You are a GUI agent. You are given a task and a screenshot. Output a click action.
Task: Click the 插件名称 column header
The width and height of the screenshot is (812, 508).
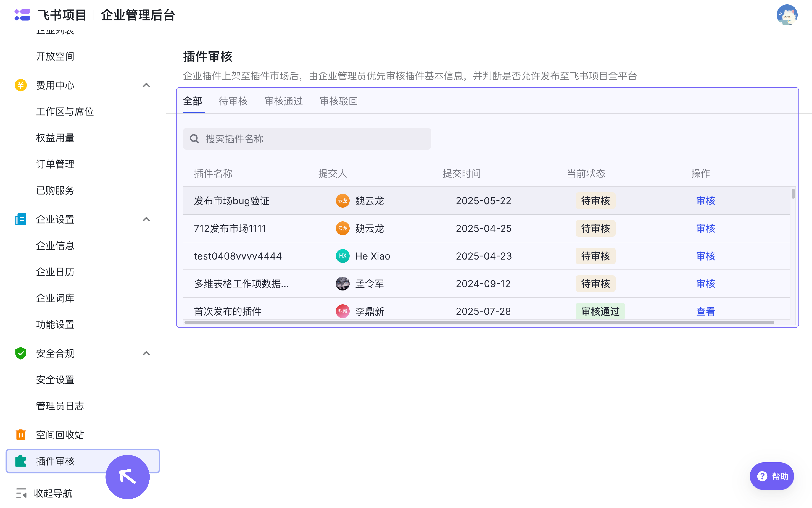(x=213, y=173)
